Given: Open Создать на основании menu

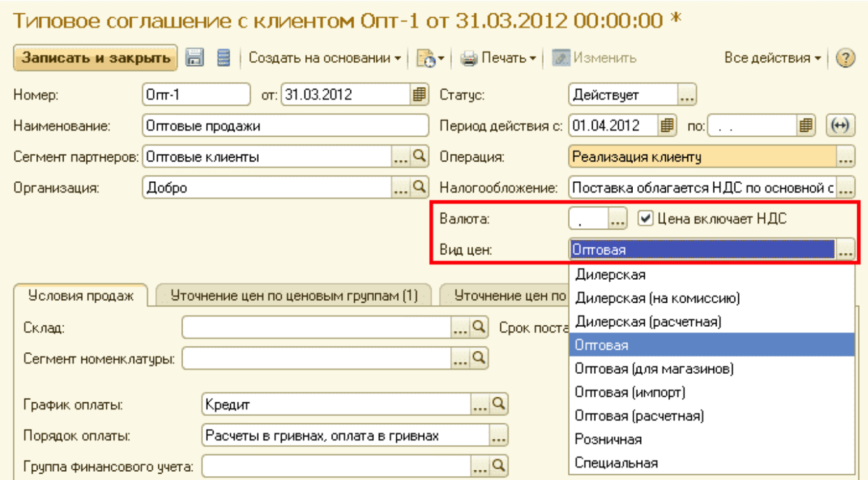Looking at the screenshot, I should click(x=324, y=58).
